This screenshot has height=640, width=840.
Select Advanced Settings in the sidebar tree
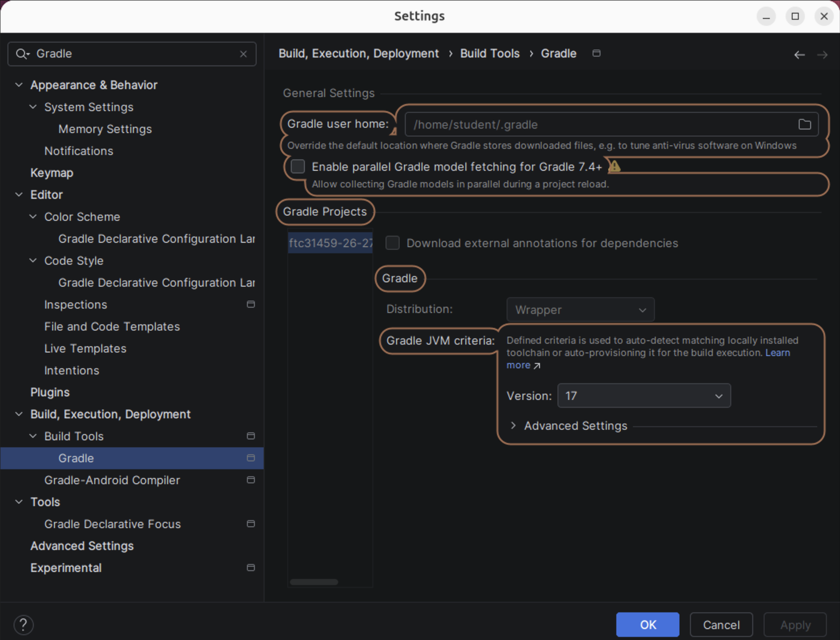click(x=82, y=546)
